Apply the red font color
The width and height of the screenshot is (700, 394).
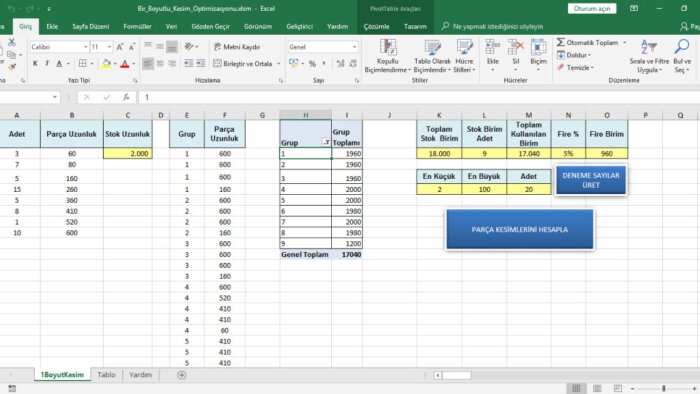[x=125, y=64]
